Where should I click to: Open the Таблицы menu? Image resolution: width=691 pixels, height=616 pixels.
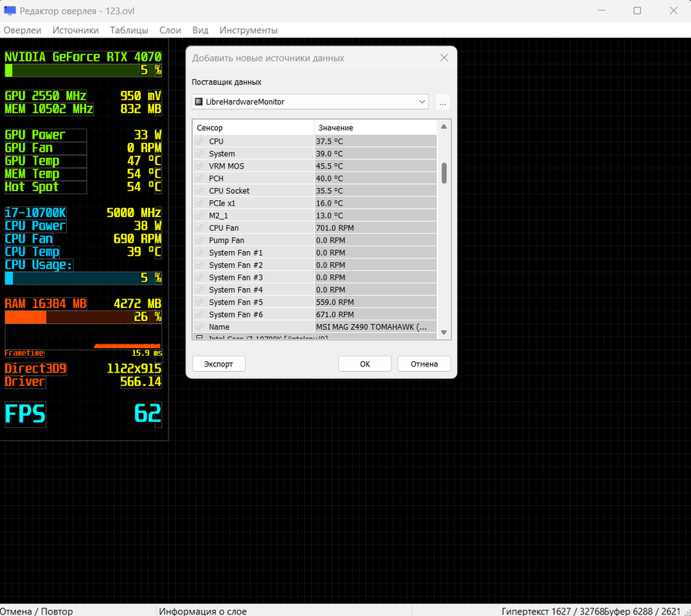[129, 30]
